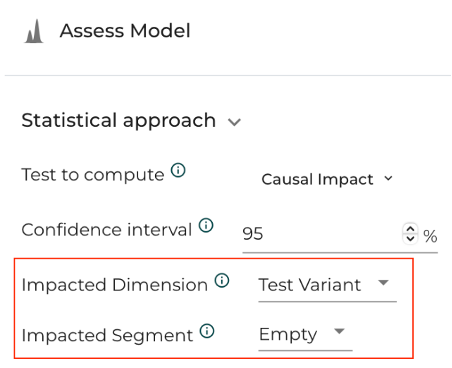Decrease confidence interval with the down stepper arrow

coord(410,239)
